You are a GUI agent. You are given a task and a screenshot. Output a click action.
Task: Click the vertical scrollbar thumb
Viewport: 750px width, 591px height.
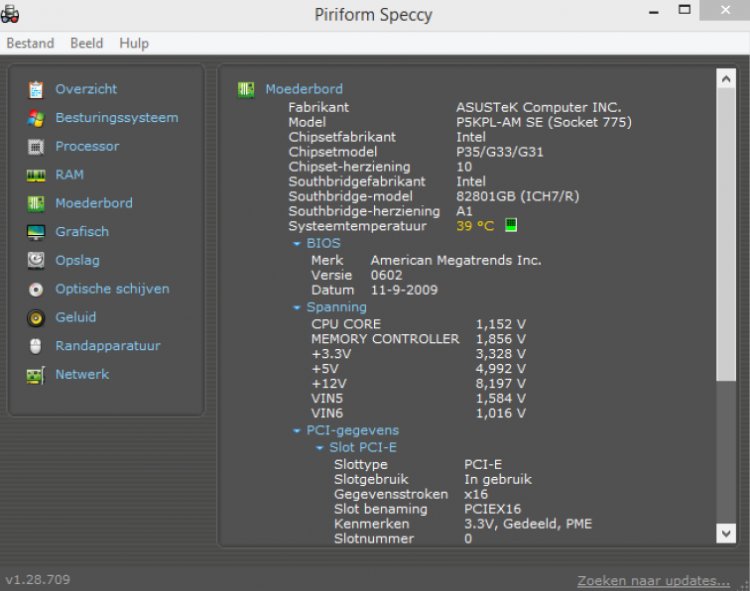[726, 234]
